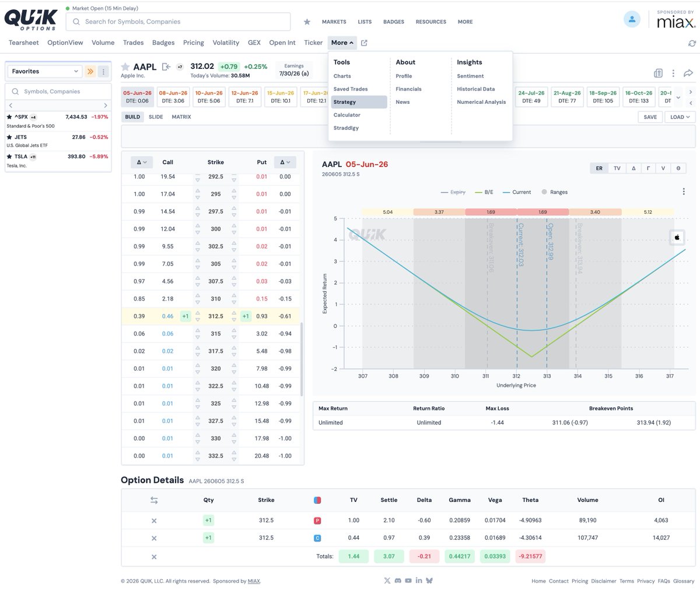The image size is (700, 593).
Task: Open the put-side Δ column dropdown
Action: (285, 162)
